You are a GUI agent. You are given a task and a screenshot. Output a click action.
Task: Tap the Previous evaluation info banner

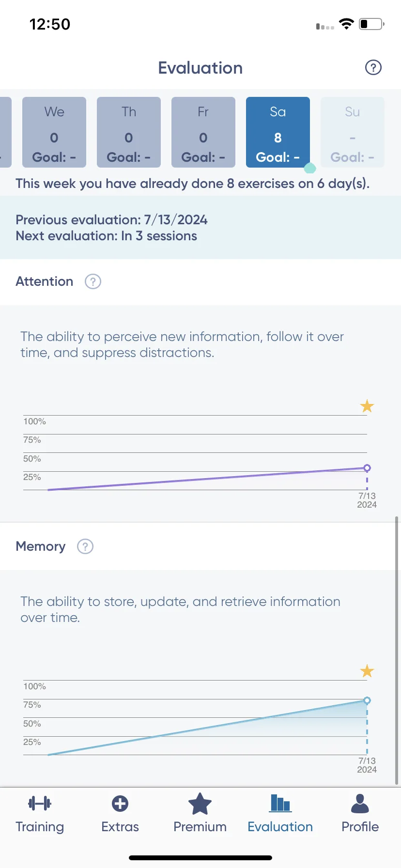(x=200, y=228)
